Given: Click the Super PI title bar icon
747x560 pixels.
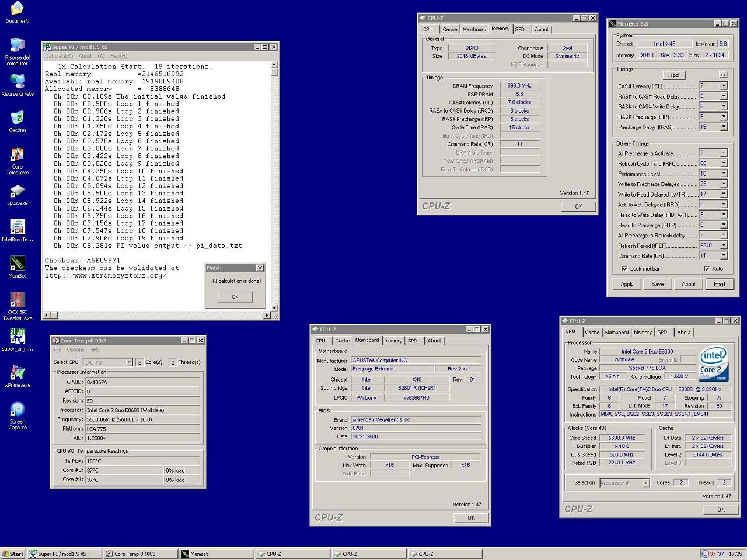Looking at the screenshot, I should click(47, 47).
